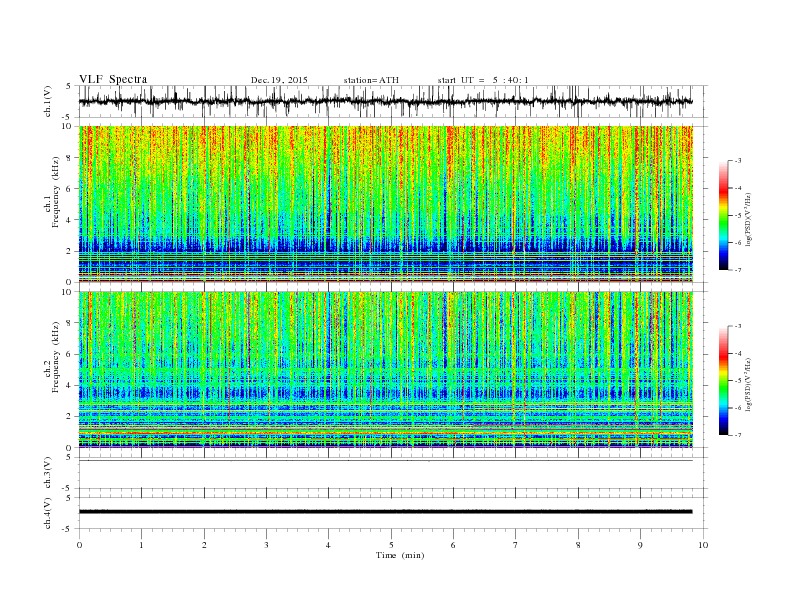Click the color scale bar beside ch.1 spectrogram
The height and width of the screenshot is (612, 792).
coord(723,215)
